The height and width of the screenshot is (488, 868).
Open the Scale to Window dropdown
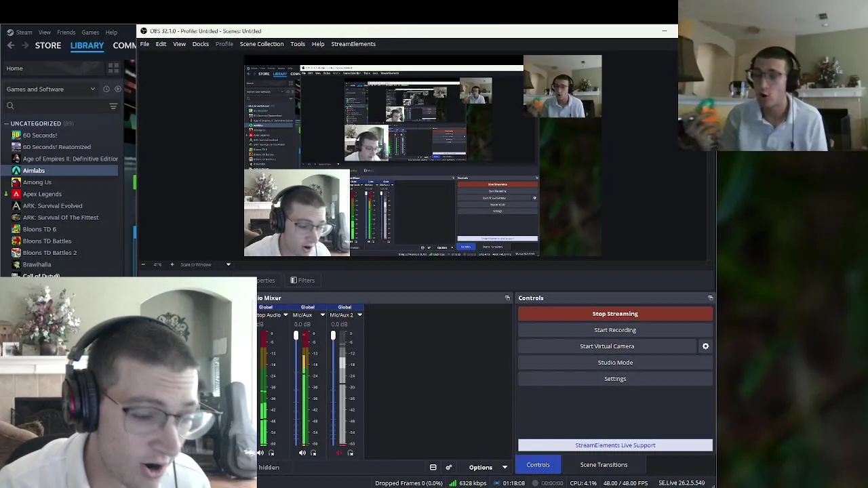pos(205,264)
